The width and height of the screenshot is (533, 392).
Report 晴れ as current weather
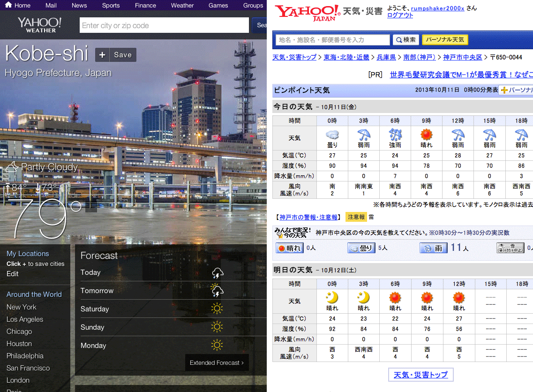pos(290,248)
